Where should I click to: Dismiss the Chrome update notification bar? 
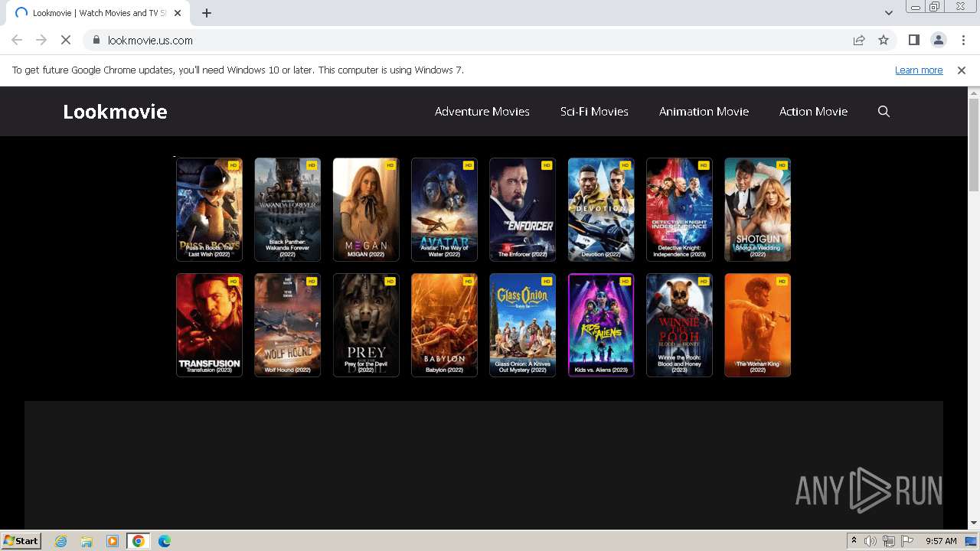[x=962, y=70]
